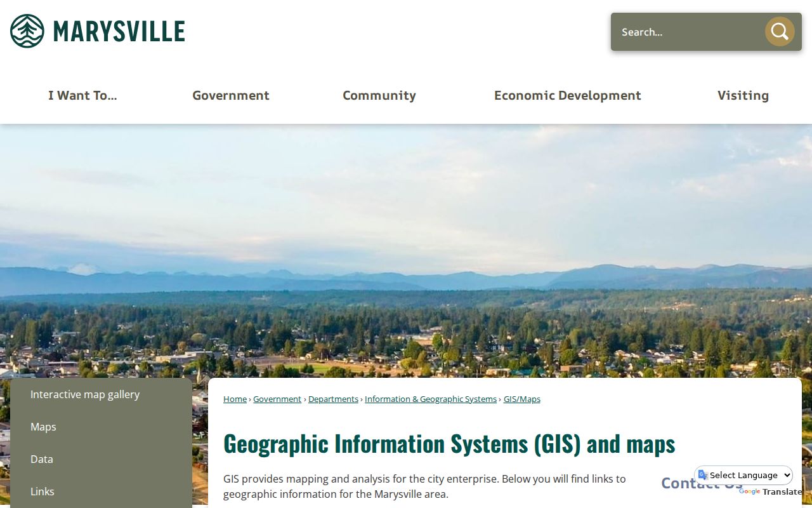Click the Government breadcrumb link
Screen dimensions: 812x508
pos(277,399)
